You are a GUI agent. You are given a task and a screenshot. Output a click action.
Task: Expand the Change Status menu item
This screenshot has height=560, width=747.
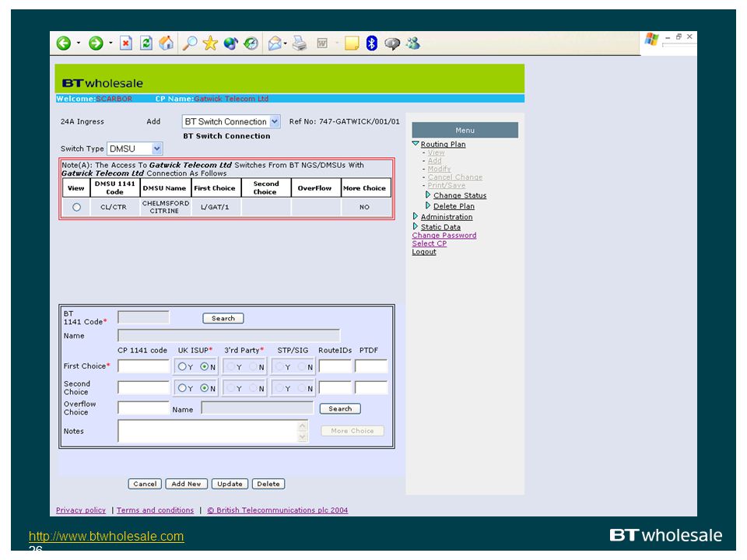(x=428, y=194)
